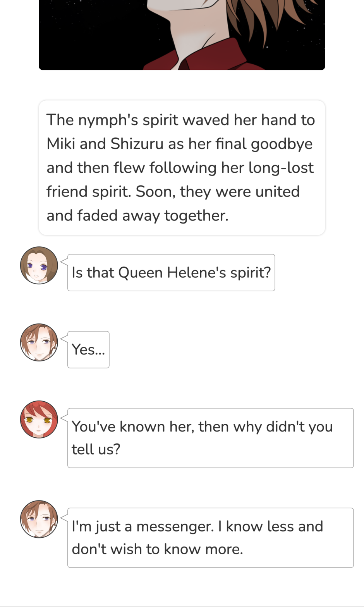Click the speech tail of the Queen Helene bubble
Viewport: 364px width, 607px height.
[64, 263]
